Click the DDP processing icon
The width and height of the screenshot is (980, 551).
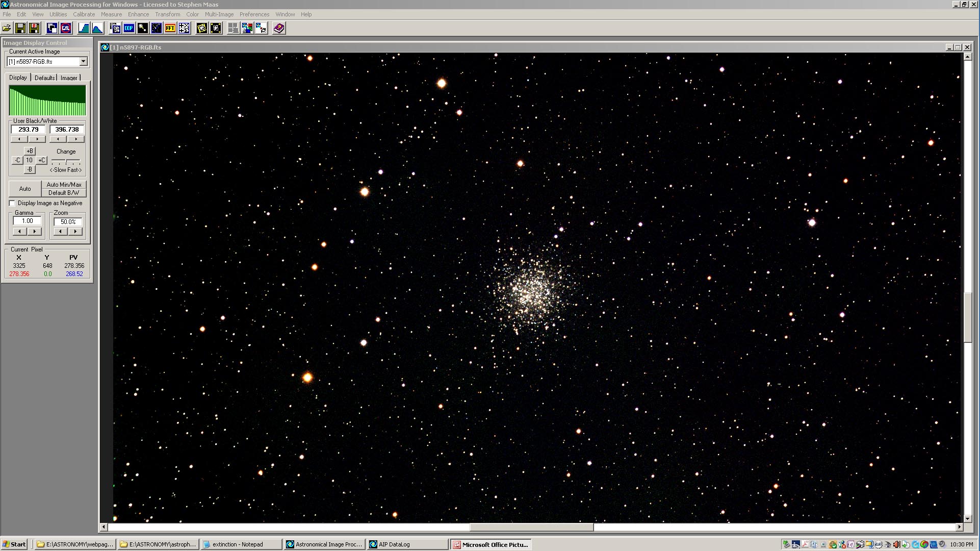pos(129,29)
